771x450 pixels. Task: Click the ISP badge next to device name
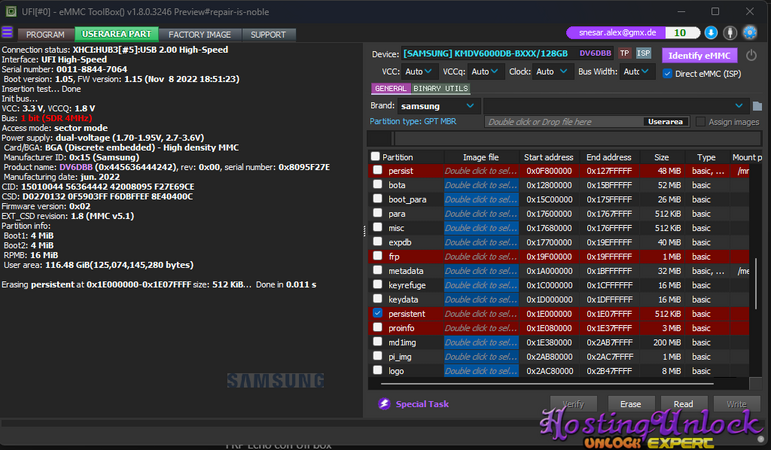click(x=644, y=53)
